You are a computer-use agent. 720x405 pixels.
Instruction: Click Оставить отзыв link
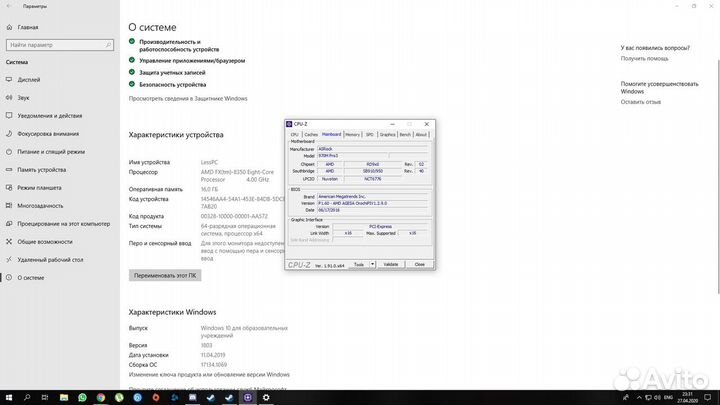(x=641, y=102)
